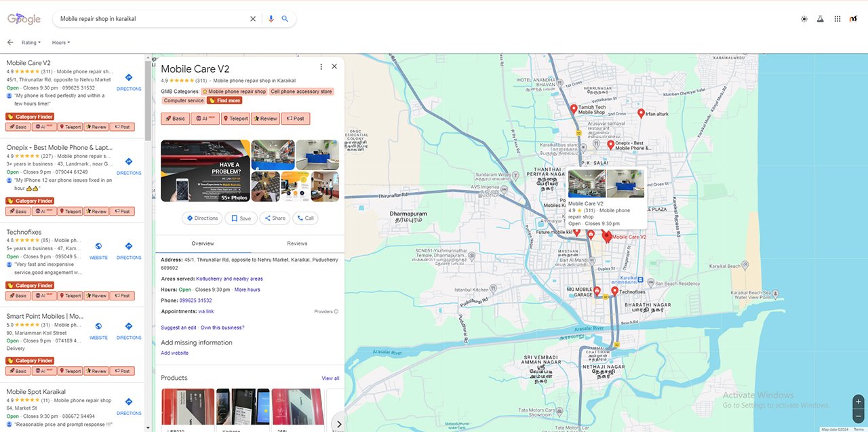Open the wa.link appointments link
The image size is (868, 432).
point(206,311)
